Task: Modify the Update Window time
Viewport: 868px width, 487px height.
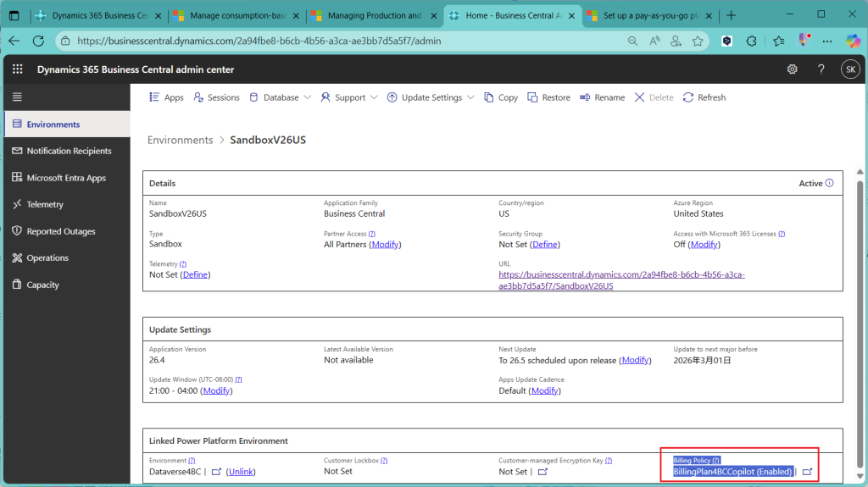Action: click(x=216, y=390)
